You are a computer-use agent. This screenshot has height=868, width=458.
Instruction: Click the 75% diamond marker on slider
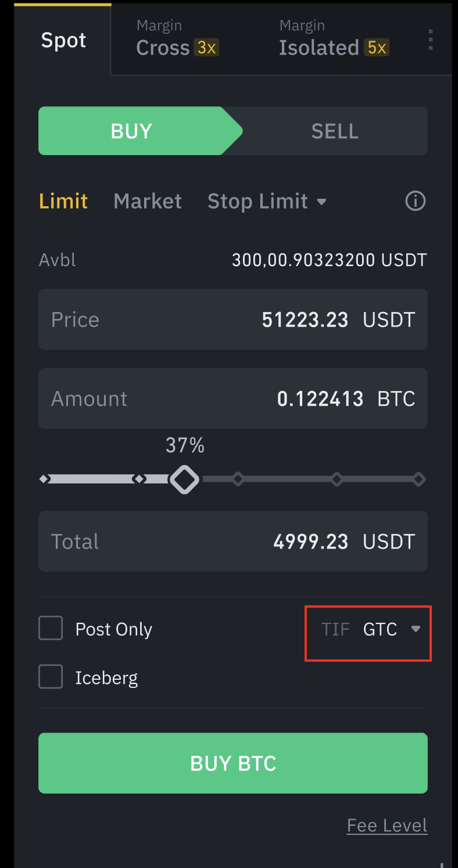coord(337,480)
